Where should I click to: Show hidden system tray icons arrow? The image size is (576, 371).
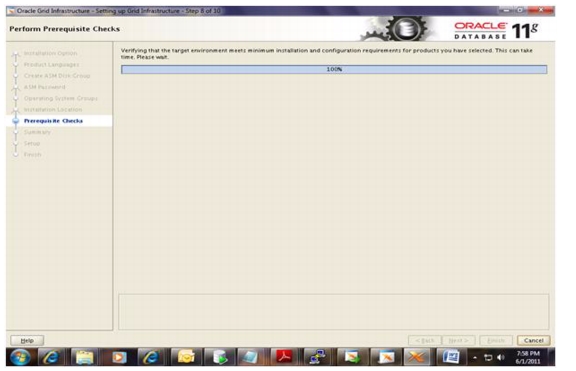pyautogui.click(x=475, y=357)
